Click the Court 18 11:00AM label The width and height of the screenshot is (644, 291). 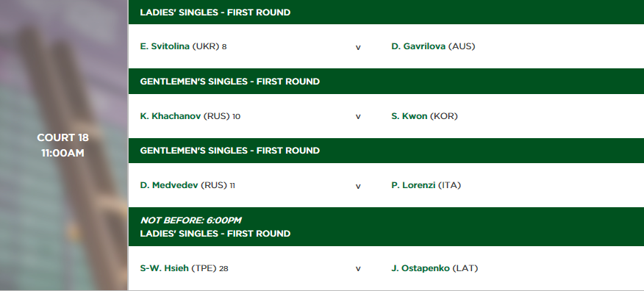(62, 145)
